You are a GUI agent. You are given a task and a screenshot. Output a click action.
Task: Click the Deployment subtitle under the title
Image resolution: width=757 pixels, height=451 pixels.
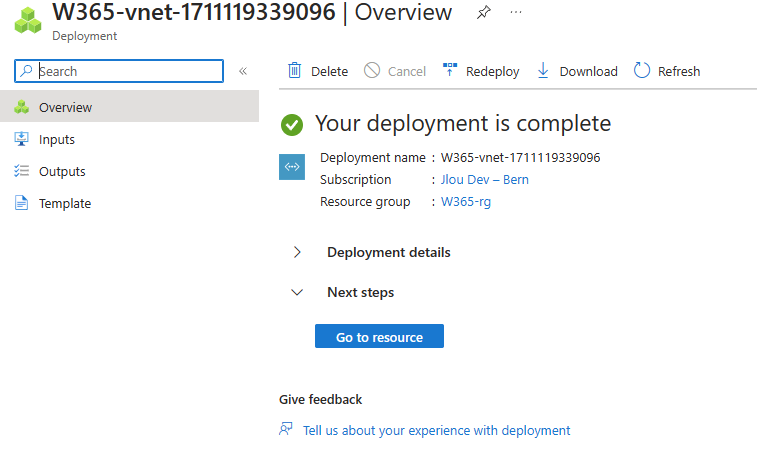pos(84,36)
